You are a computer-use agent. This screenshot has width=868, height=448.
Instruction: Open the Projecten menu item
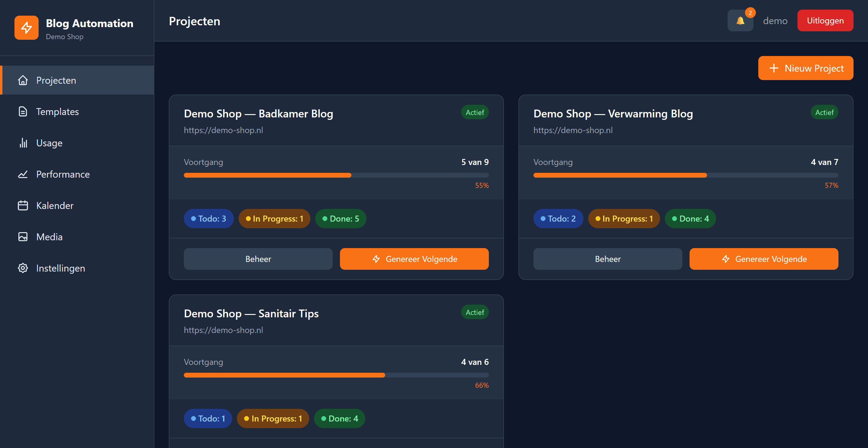pyautogui.click(x=77, y=80)
